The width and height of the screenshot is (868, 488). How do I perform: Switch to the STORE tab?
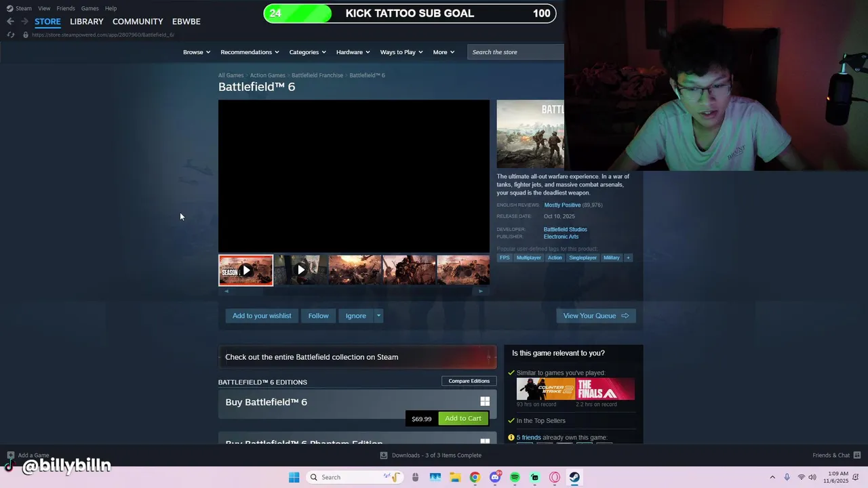pos(47,22)
